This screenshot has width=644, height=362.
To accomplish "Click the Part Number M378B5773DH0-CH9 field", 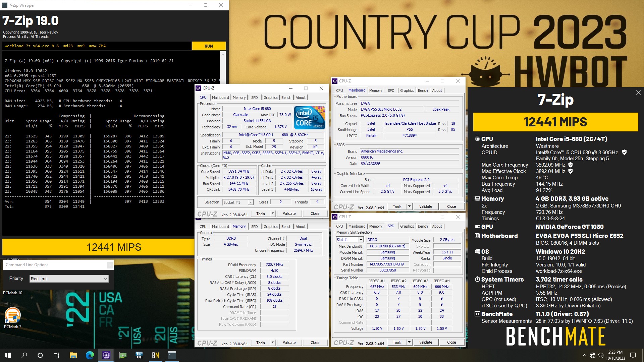I will pos(387,264).
